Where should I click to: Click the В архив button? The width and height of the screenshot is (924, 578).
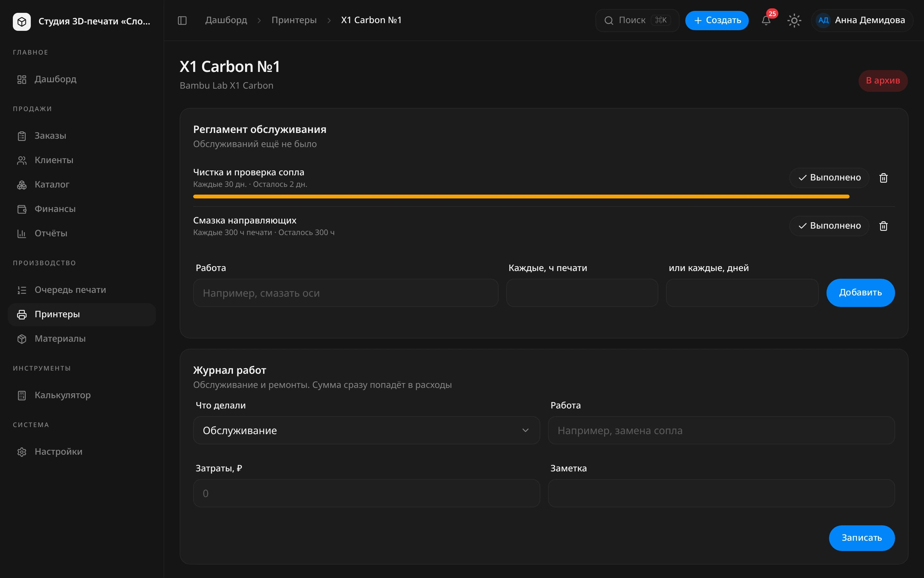(883, 81)
